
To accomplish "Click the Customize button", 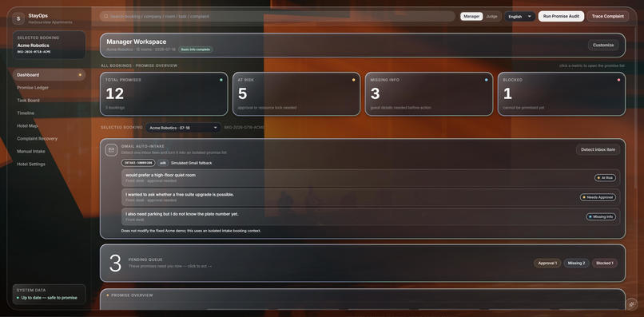I will [x=603, y=46].
